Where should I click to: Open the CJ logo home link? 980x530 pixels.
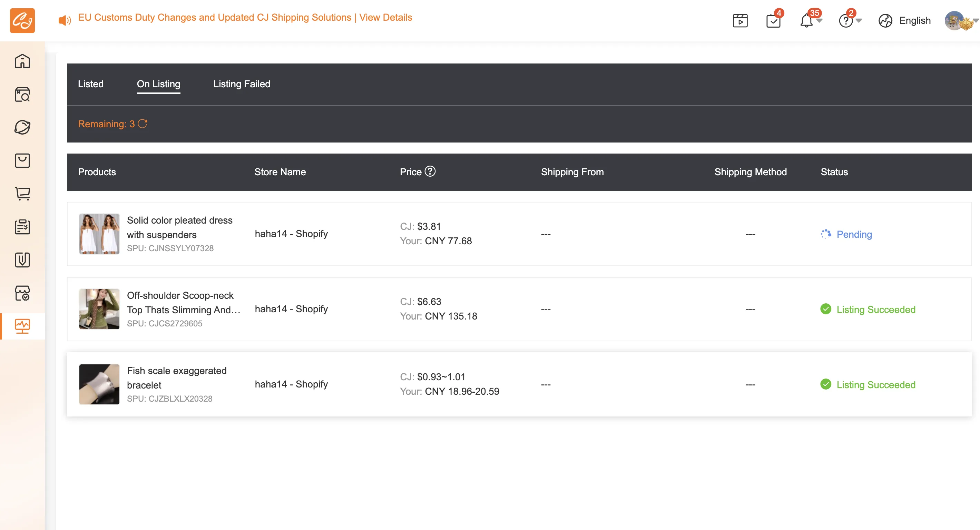pos(22,21)
